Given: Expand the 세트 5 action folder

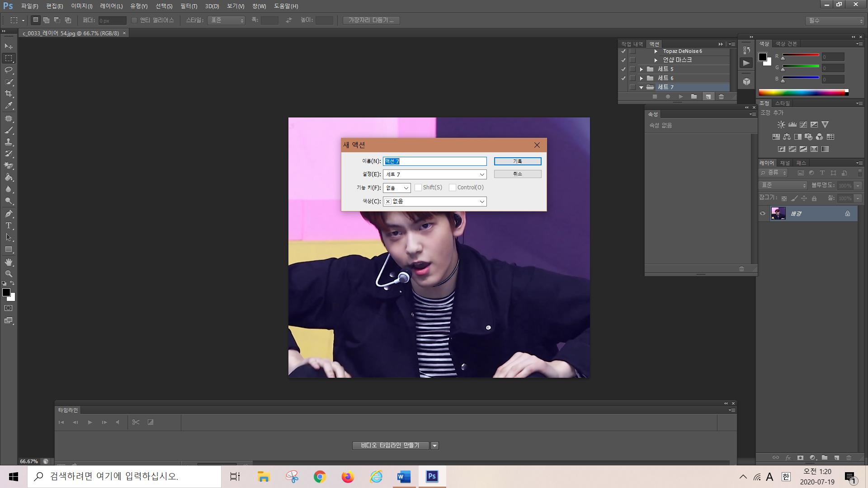Looking at the screenshot, I should [x=641, y=69].
